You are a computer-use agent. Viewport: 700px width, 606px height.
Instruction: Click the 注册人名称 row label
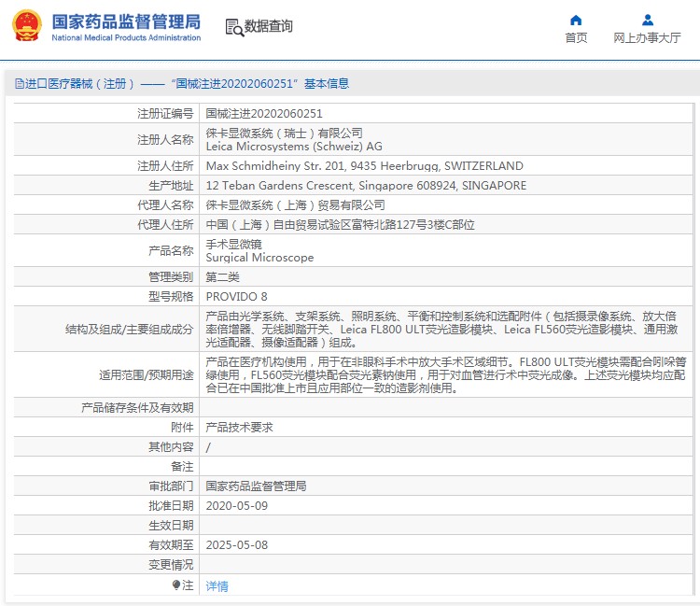point(165,140)
